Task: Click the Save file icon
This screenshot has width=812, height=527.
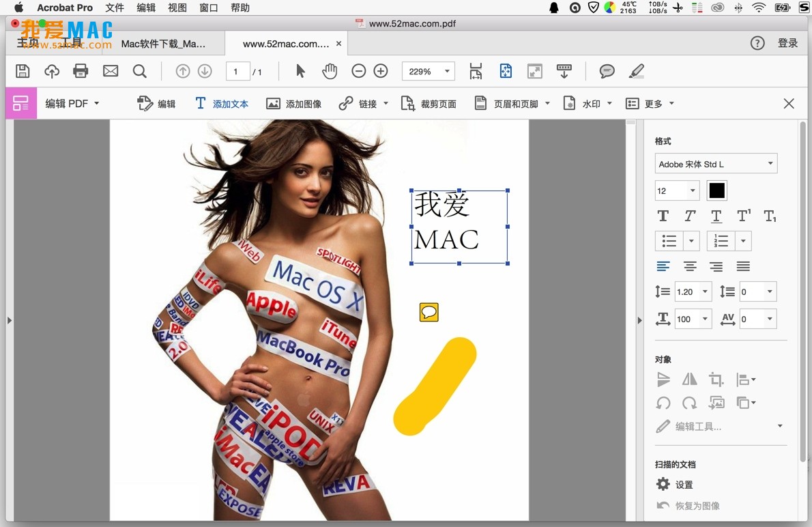Action: click(23, 71)
